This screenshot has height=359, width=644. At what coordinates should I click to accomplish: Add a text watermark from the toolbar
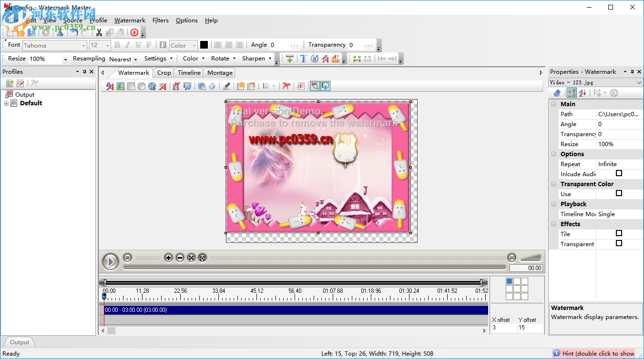point(110,86)
